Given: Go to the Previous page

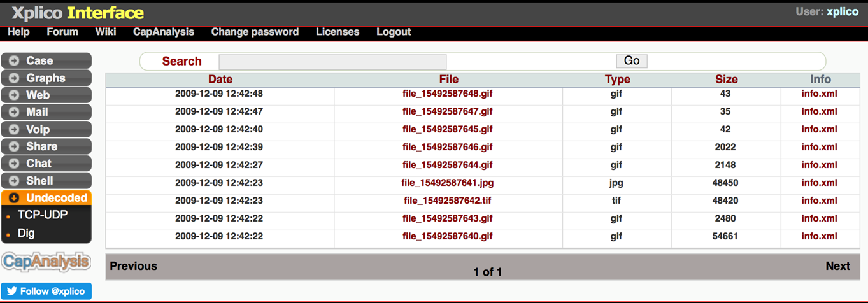Looking at the screenshot, I should [134, 266].
